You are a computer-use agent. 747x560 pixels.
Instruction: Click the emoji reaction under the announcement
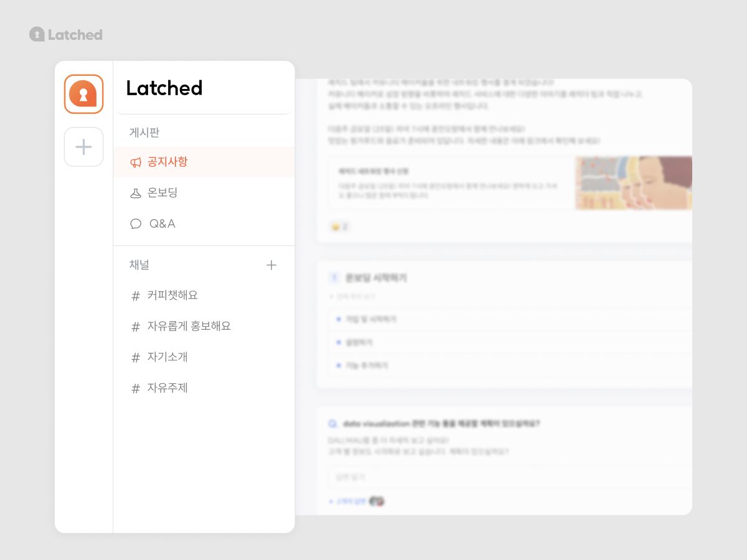(x=339, y=226)
